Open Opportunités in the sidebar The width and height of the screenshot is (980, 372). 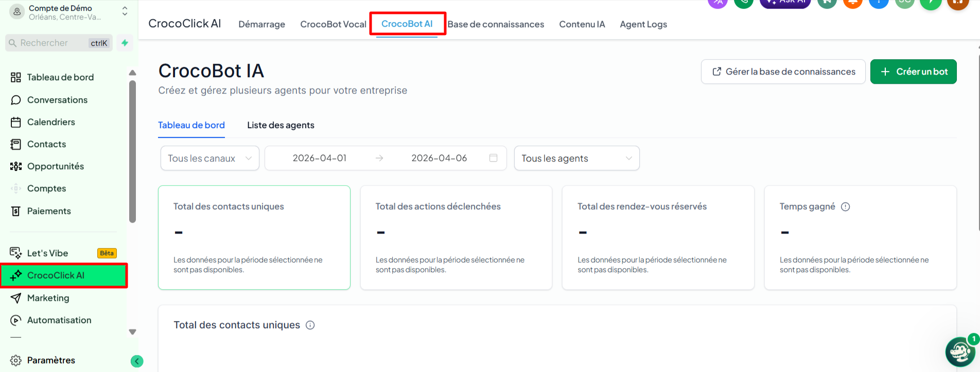tap(56, 166)
